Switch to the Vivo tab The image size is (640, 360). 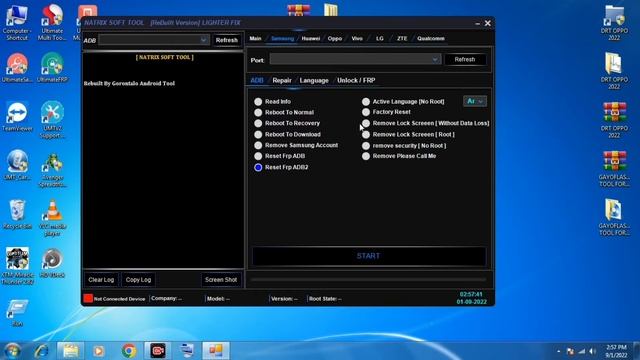click(357, 38)
